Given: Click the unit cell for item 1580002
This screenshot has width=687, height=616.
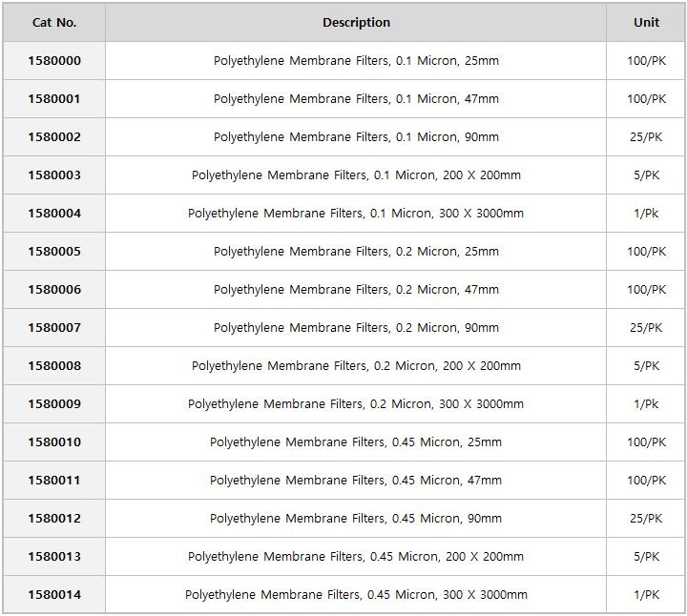Looking at the screenshot, I should coord(646,137).
